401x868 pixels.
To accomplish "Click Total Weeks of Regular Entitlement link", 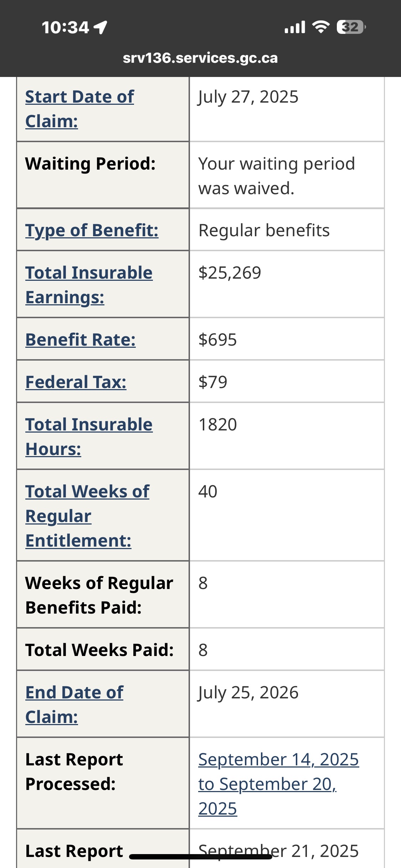I will point(87,516).
